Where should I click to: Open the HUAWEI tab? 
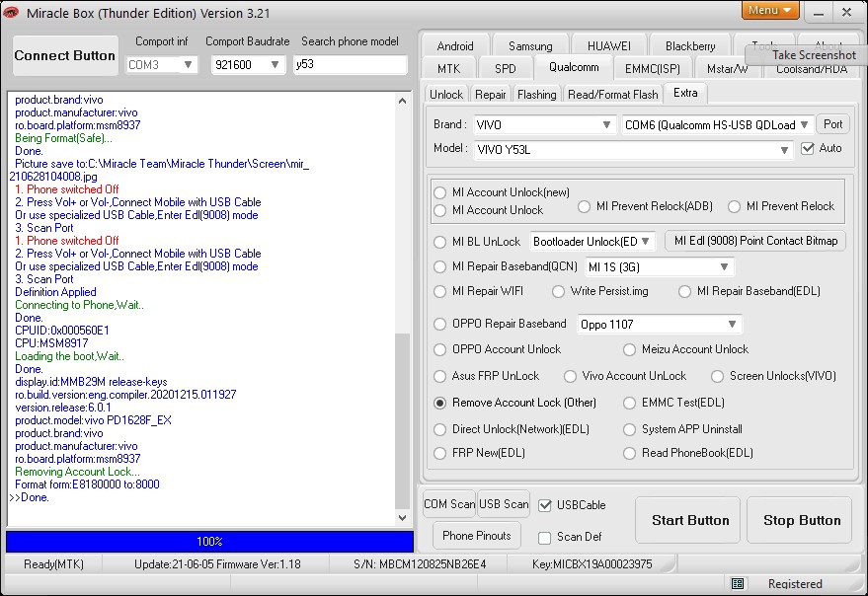click(x=609, y=46)
